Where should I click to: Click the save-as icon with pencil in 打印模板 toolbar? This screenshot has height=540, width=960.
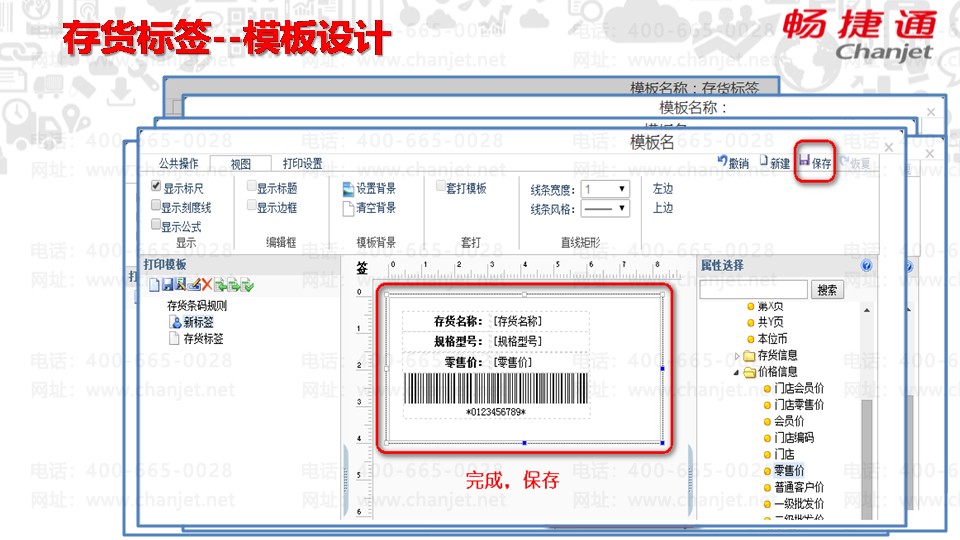pyautogui.click(x=181, y=284)
